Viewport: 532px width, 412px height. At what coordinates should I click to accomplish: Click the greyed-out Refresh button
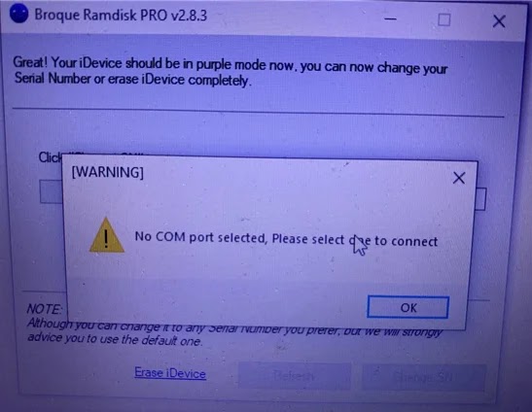(294, 376)
